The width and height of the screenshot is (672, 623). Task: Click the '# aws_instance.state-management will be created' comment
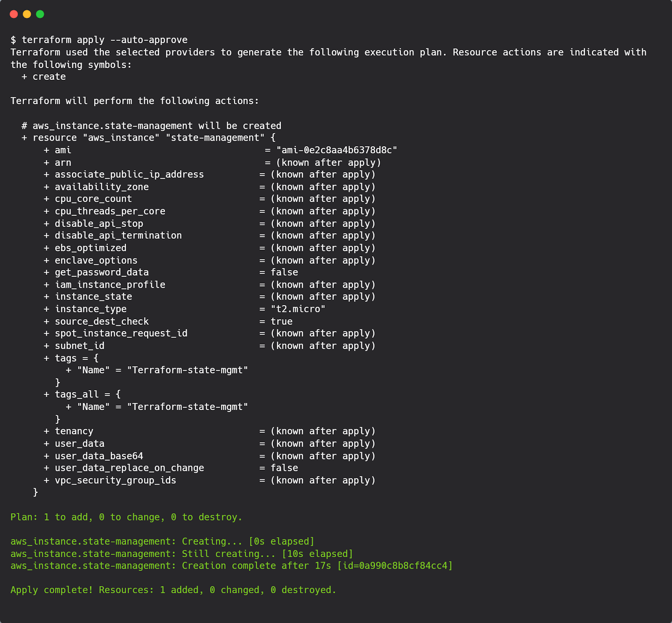click(152, 126)
